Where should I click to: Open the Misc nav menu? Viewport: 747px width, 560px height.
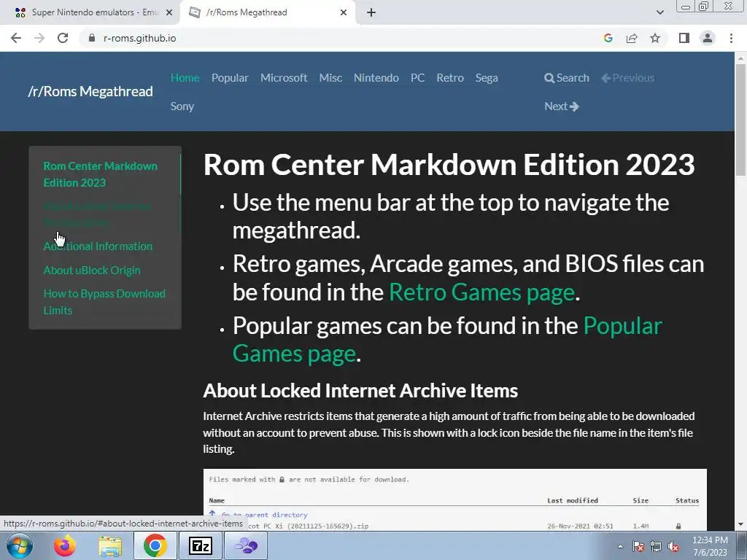click(x=330, y=77)
